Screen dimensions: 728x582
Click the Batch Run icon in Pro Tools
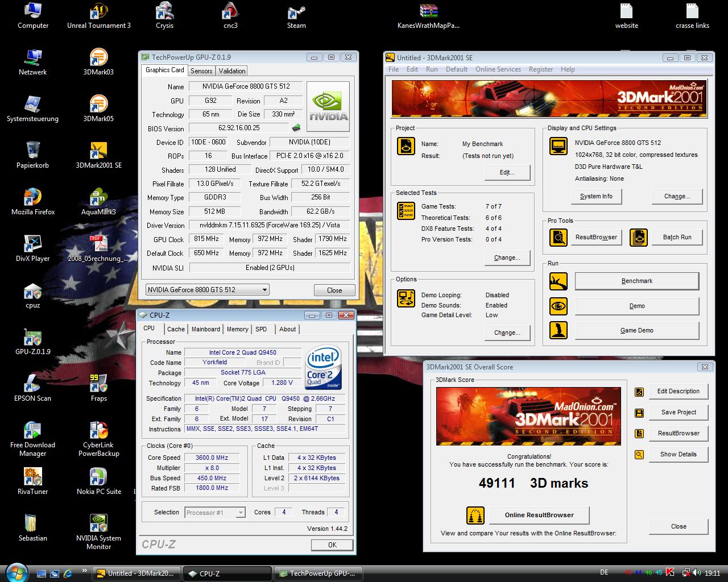[x=639, y=237]
